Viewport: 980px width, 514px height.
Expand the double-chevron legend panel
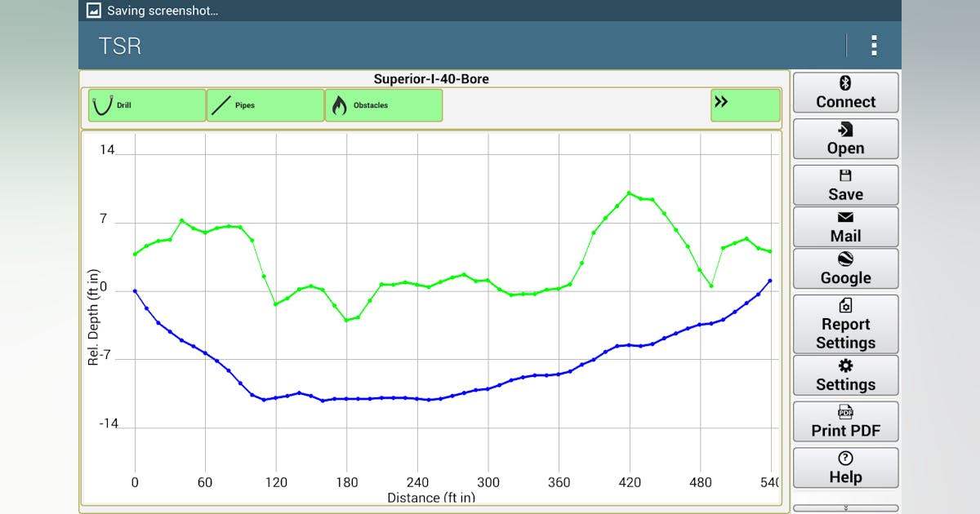(746, 104)
